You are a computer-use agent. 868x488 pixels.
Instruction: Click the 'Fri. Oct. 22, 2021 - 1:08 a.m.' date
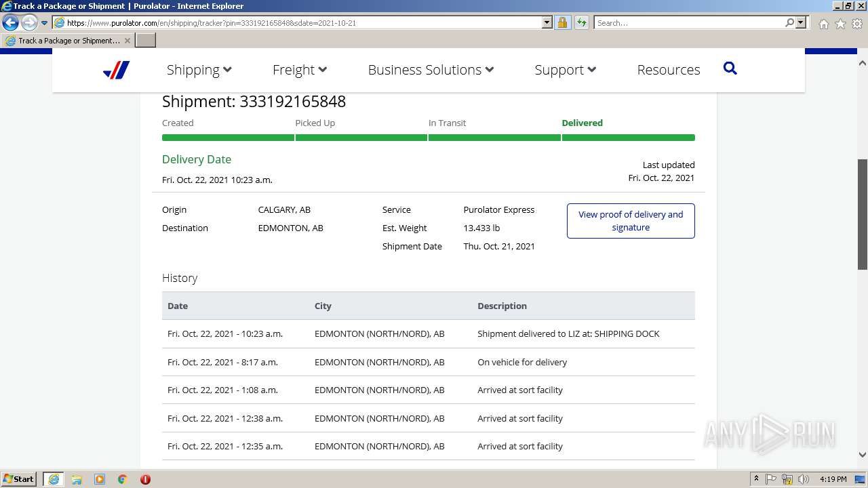(x=222, y=390)
